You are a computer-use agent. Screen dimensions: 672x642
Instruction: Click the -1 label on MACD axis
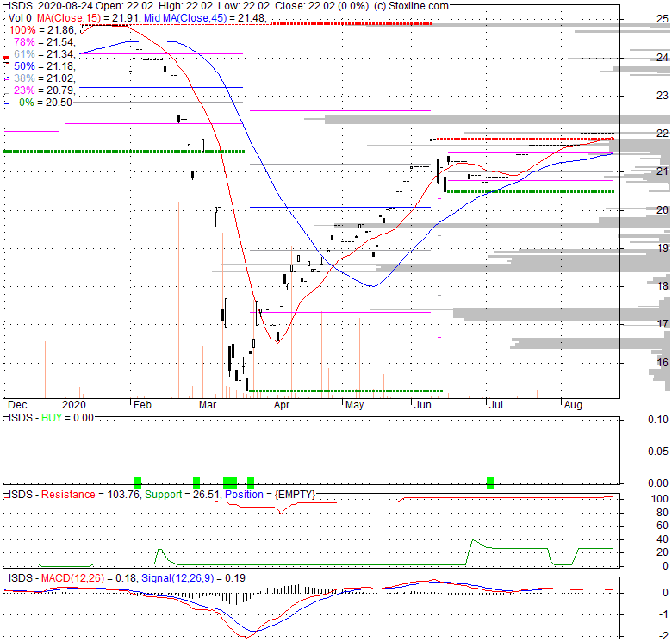click(663, 614)
